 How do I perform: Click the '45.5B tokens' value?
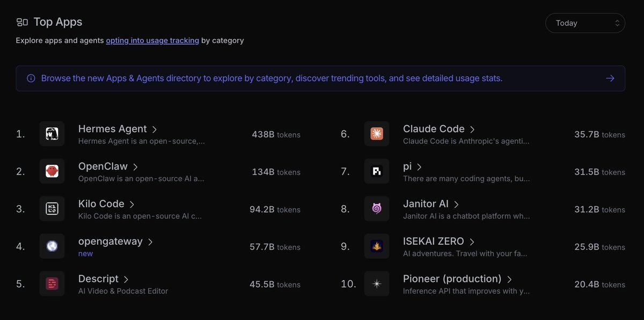pyautogui.click(x=275, y=285)
